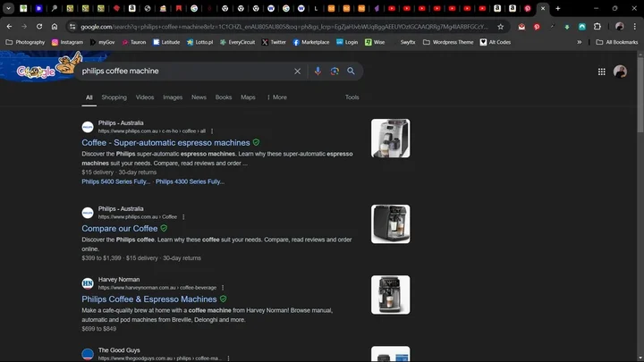Viewport: 644px width, 362px height.
Task: Open a new browser tab
Action: (558, 8)
